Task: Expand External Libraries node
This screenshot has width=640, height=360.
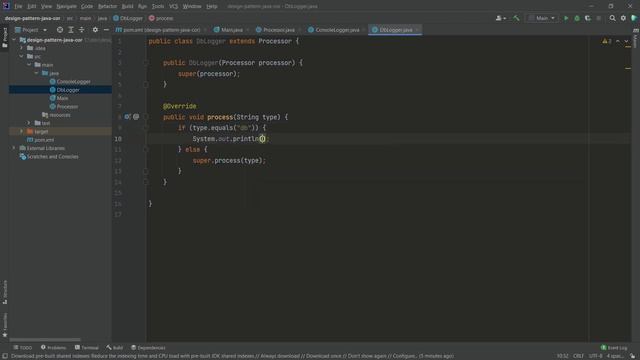Action: tap(14, 148)
